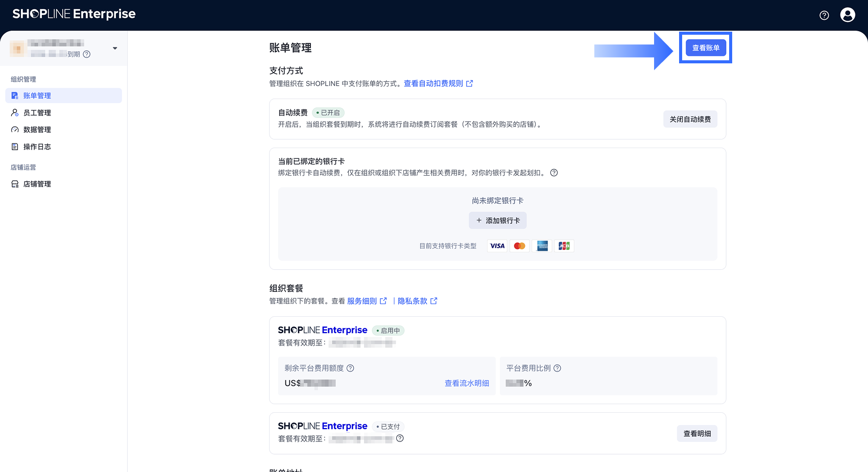Show tooltip for 剩余平台费用额度
Viewport: 868px width, 472px height.
[x=350, y=368]
